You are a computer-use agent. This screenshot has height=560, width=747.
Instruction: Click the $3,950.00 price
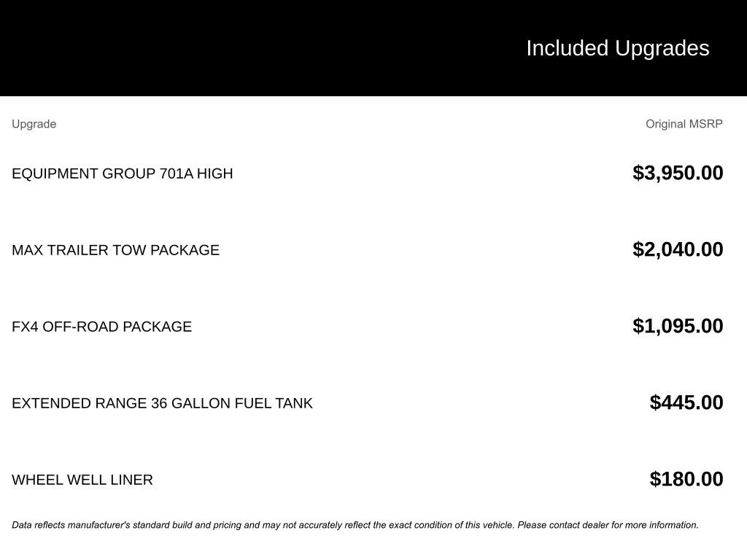tap(678, 173)
